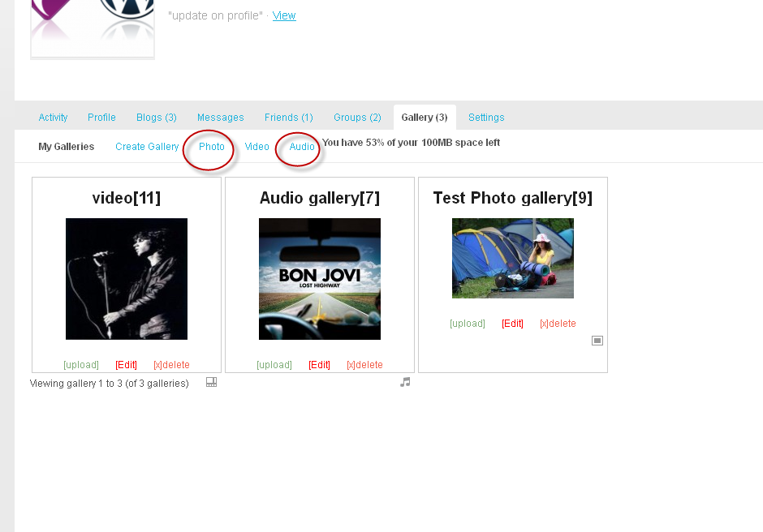Click the "update on profile" status text
The image size is (763, 532).
tap(215, 15)
